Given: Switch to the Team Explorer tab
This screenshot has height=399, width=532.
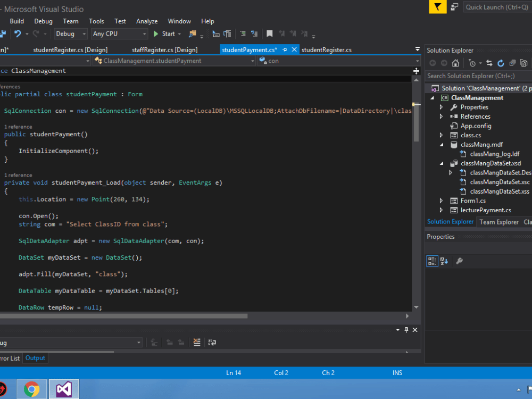Looking at the screenshot, I should 498,222.
